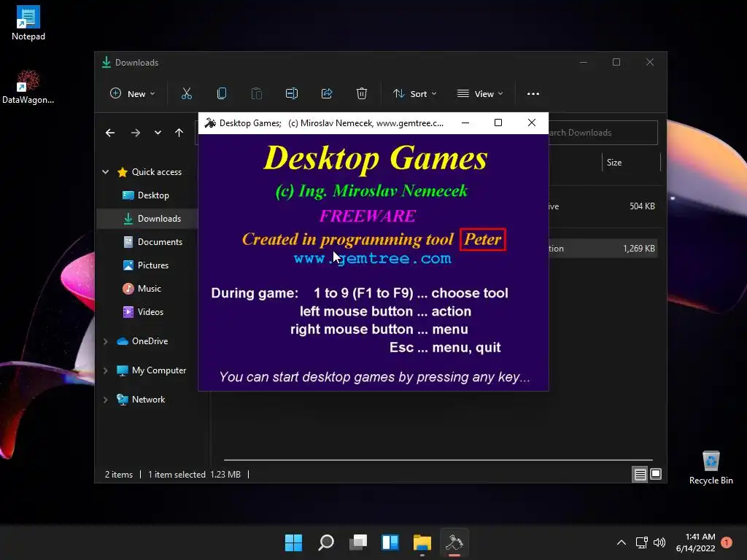
Task: Open the Notepad desktop shortcut
Action: click(x=28, y=23)
